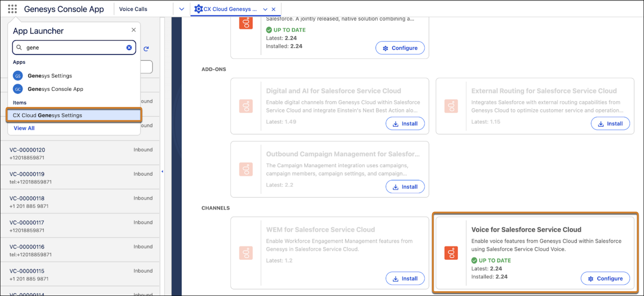Configure Voice for Salesforce Service Cloud
The image size is (644, 296).
coord(605,279)
